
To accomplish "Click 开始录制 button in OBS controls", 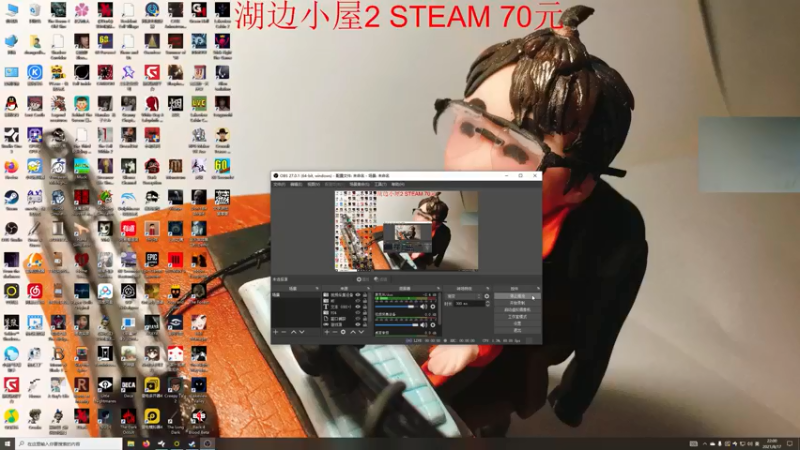I will (x=517, y=303).
